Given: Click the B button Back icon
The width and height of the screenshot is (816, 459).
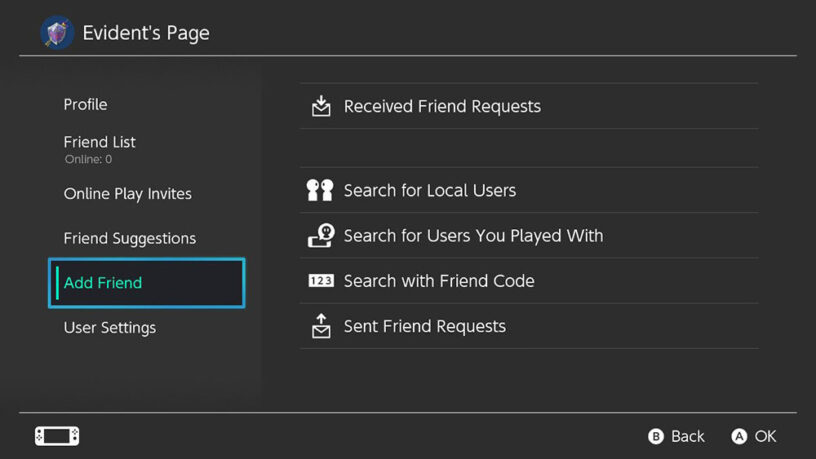Looking at the screenshot, I should click(x=656, y=436).
